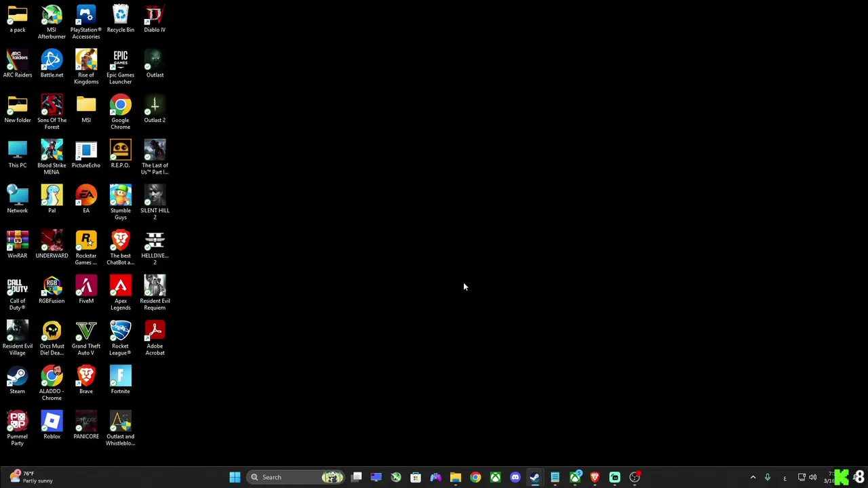Open PlayStation Accessories shortcut

coord(86,22)
